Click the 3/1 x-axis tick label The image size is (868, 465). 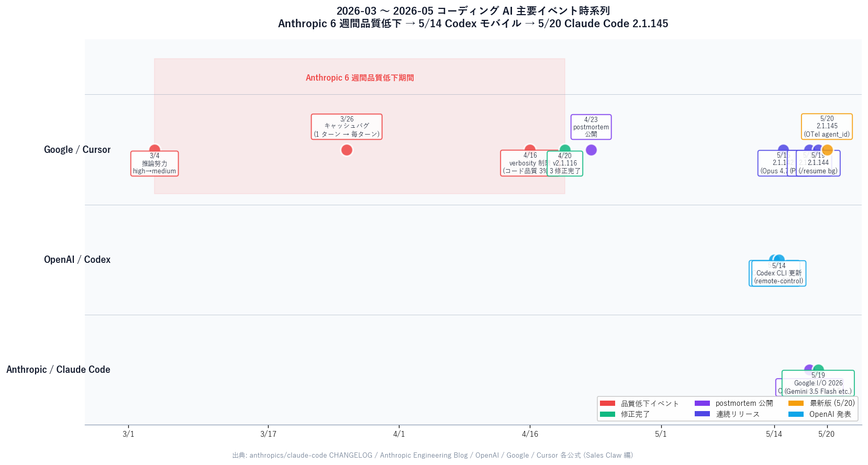pyautogui.click(x=128, y=434)
